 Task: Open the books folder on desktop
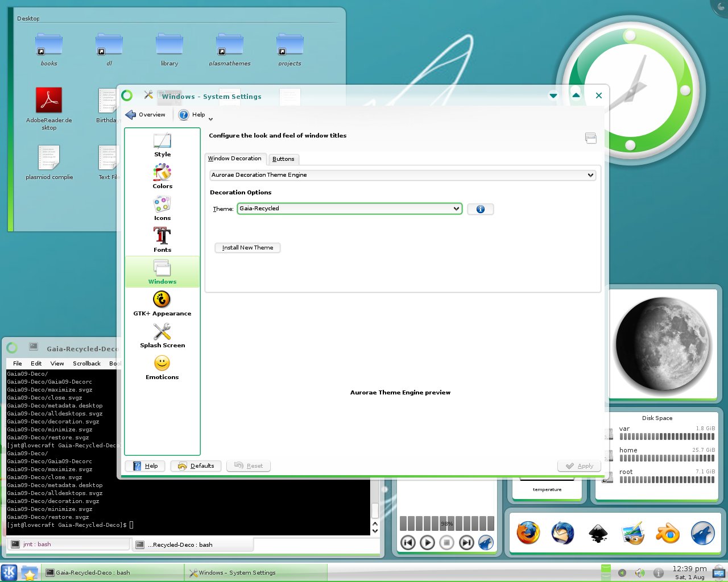click(49, 49)
